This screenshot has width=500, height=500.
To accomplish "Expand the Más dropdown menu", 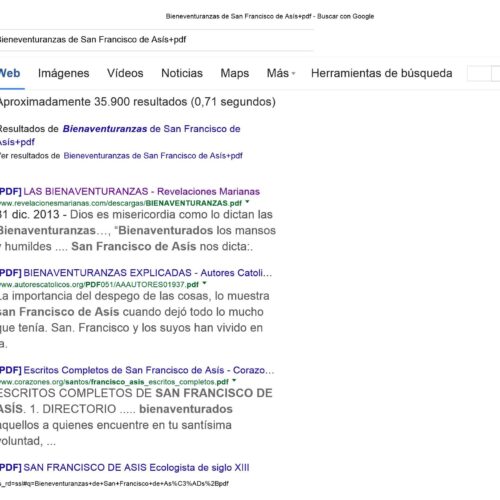I will coord(281,73).
